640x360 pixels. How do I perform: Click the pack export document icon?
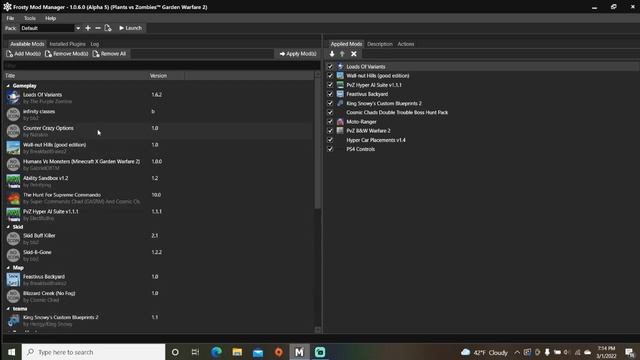click(108, 28)
